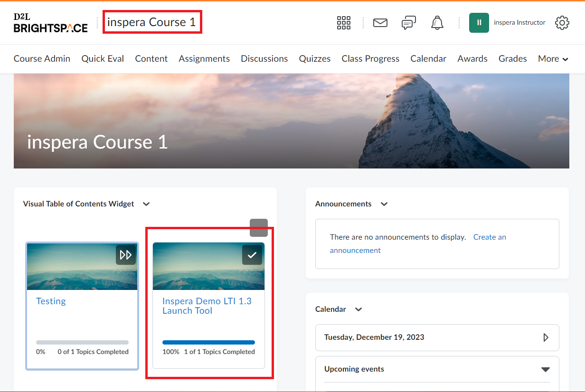
Task: Click the Announcements widget heading
Action: click(x=343, y=204)
